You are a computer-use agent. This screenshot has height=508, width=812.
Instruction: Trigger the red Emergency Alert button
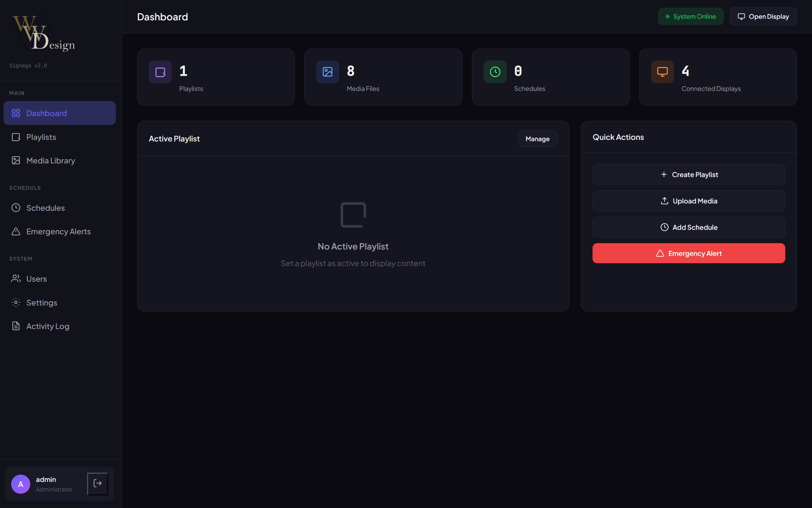click(x=689, y=253)
